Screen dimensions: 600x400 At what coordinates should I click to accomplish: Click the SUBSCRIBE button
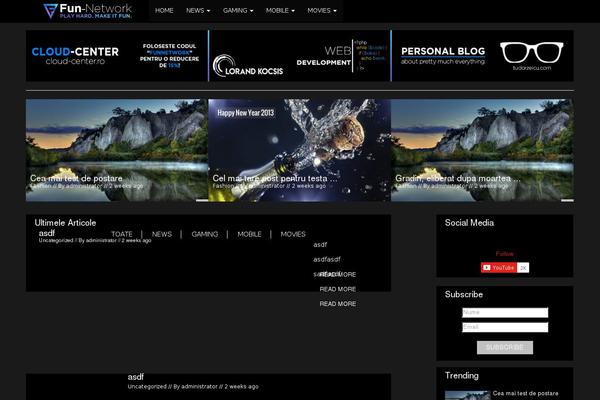click(x=505, y=348)
